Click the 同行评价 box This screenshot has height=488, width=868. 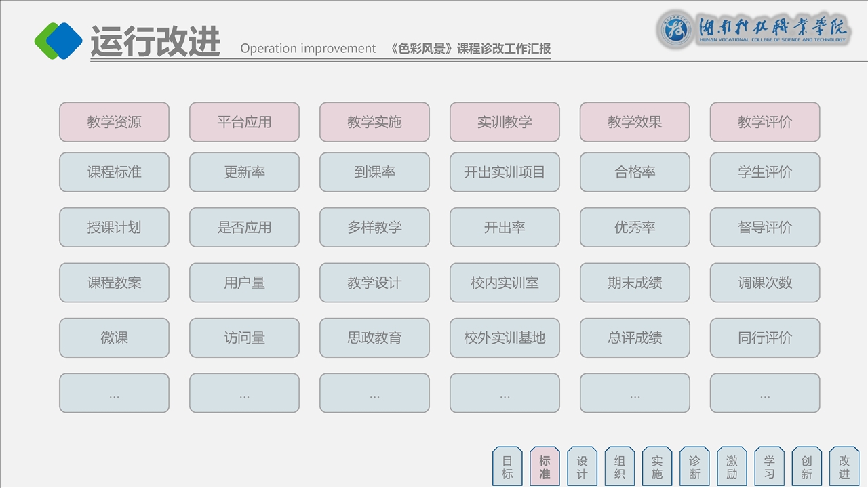[765, 338]
